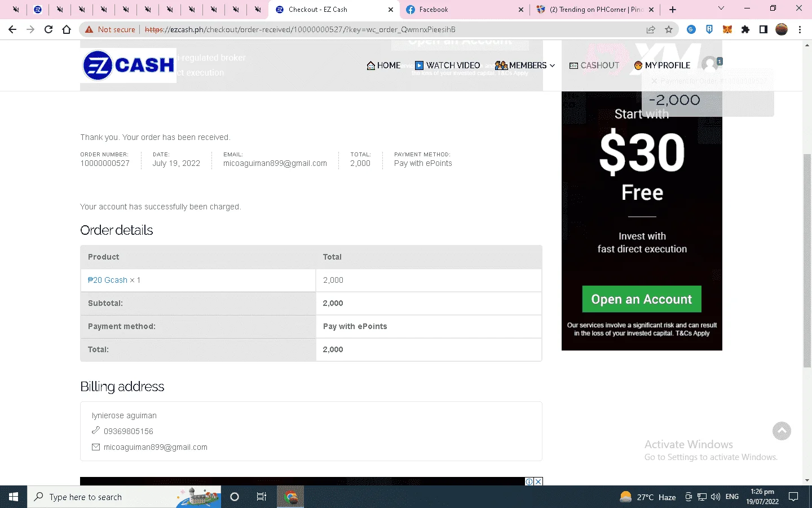The height and width of the screenshot is (508, 812).
Task: Open the WATCH VIDEO page
Action: (447, 65)
